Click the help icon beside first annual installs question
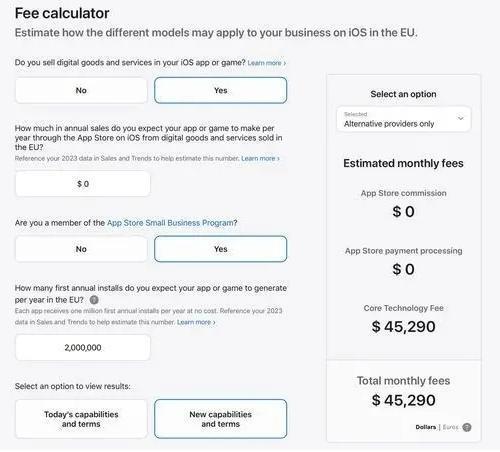 click(94, 300)
